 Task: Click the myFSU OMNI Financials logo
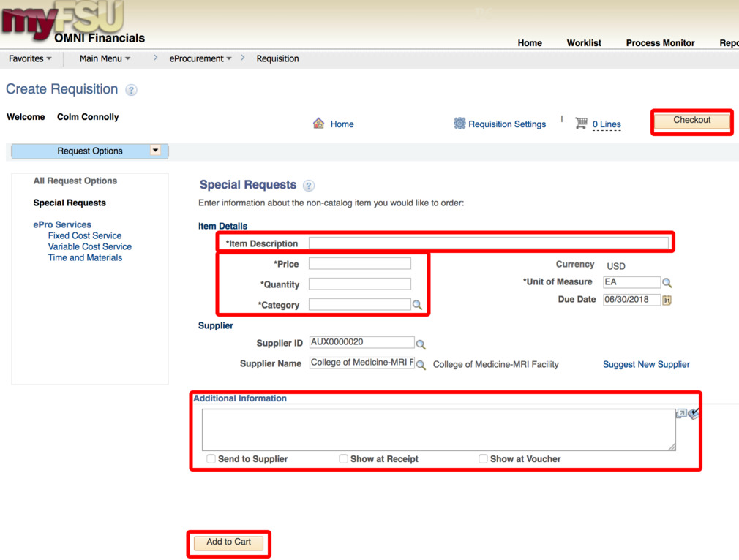click(x=73, y=23)
